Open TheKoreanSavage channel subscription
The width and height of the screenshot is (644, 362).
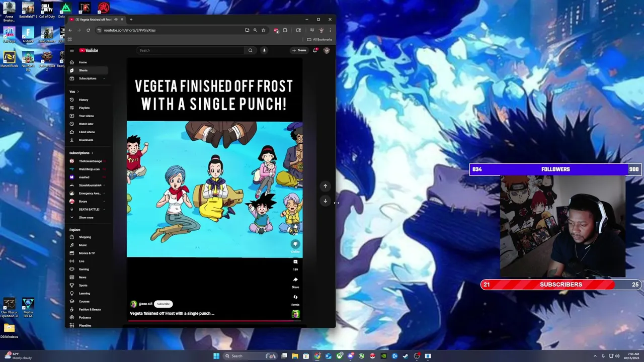click(88, 161)
